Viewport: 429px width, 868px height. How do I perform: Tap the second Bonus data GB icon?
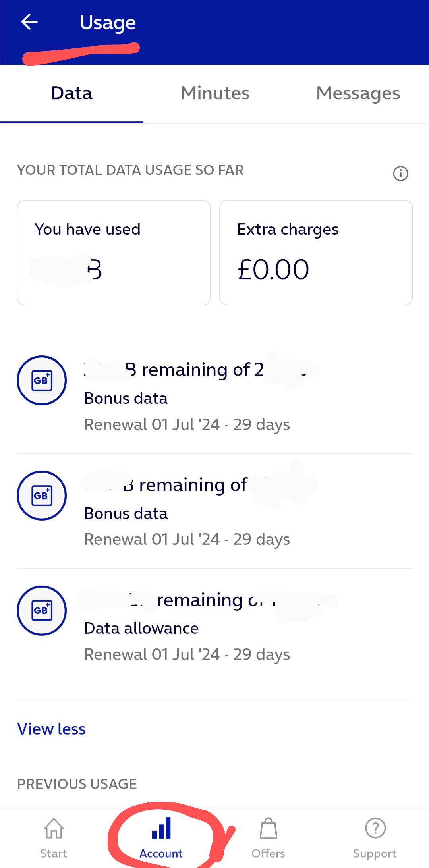coord(42,496)
